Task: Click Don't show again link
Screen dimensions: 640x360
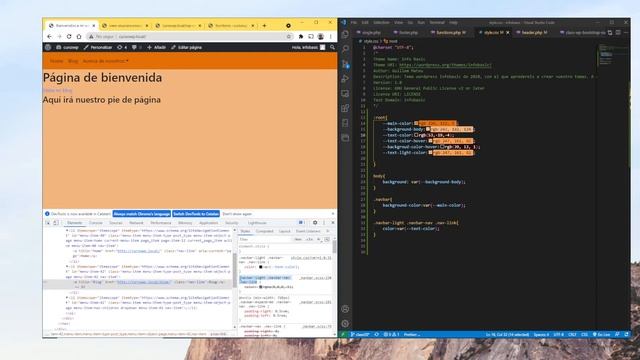Action: point(237,214)
